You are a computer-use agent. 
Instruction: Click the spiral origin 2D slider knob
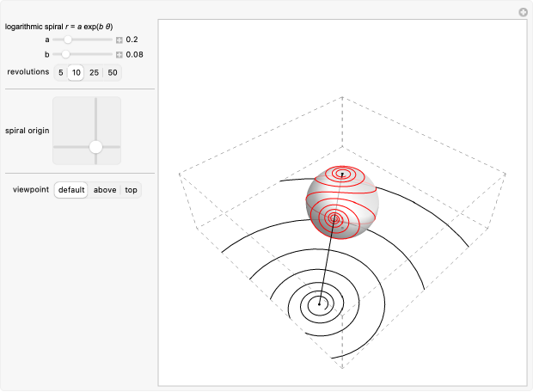95,147
